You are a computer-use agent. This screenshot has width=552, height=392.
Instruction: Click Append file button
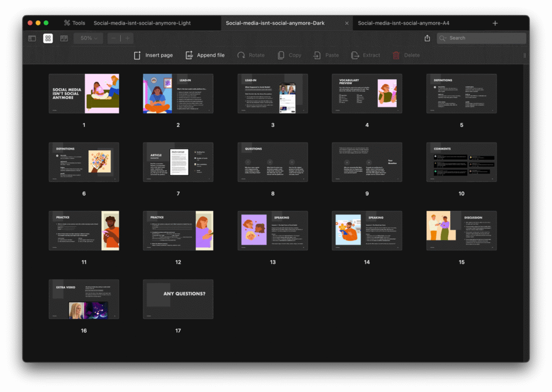pos(205,55)
